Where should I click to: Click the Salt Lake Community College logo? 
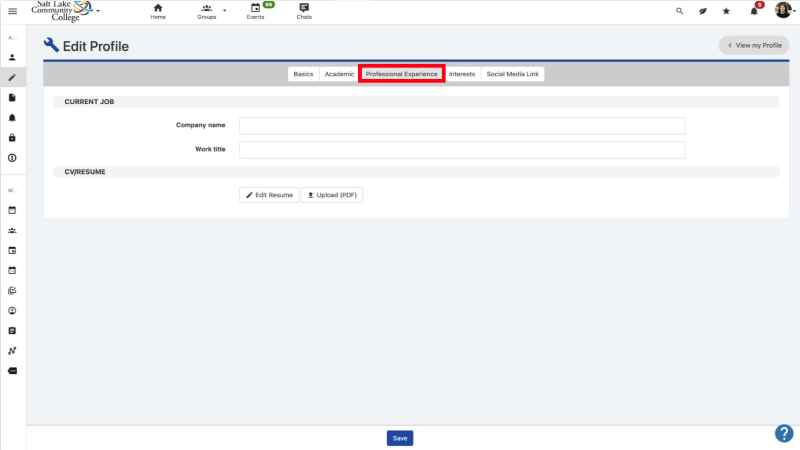tap(62, 11)
